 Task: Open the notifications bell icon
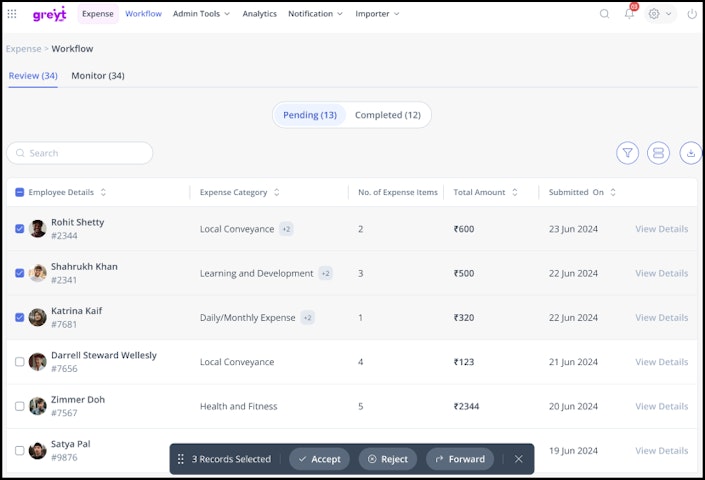coord(629,13)
